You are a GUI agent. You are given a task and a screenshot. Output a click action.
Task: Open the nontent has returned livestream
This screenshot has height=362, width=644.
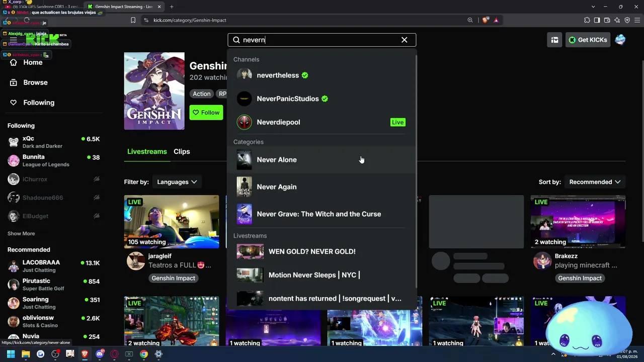tap(321, 298)
